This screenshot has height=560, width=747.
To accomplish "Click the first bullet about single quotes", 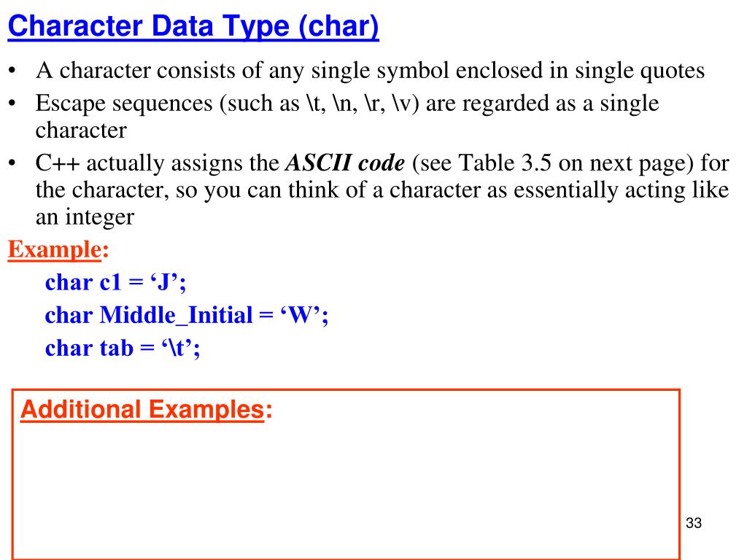I will tap(370, 71).
